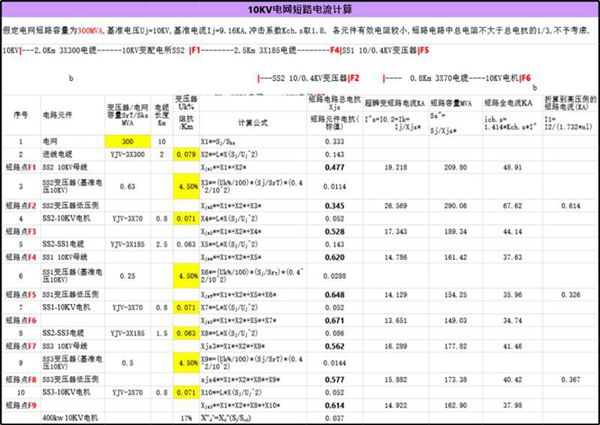Select the reactance value 0.037
The height and width of the screenshot is (425, 600).
pos(334,418)
